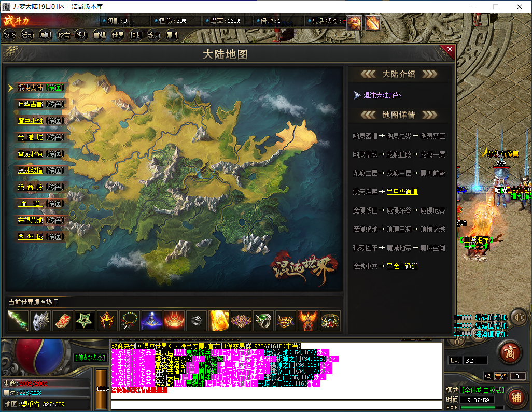Click the 月华通道 yellow link
Screen dimensions: 532x412
402,192
